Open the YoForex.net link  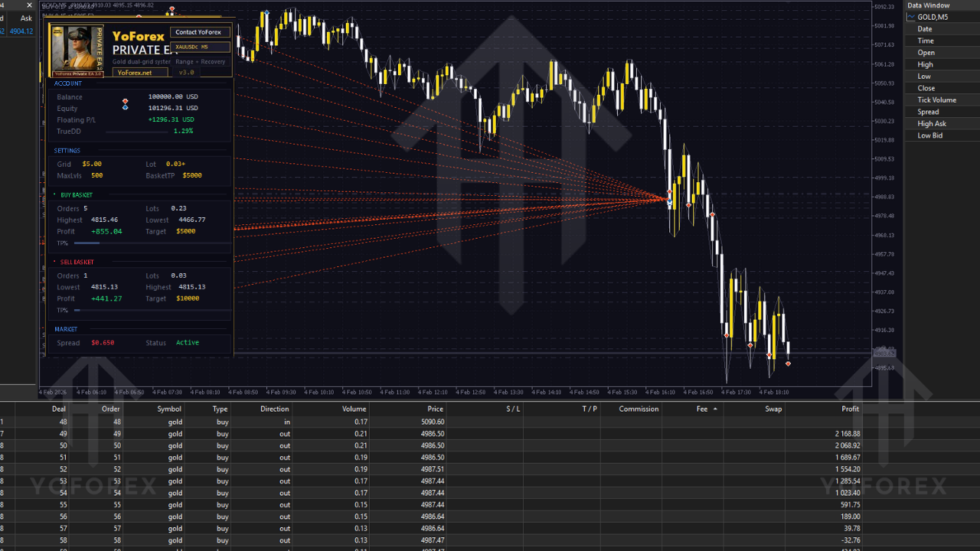(135, 73)
